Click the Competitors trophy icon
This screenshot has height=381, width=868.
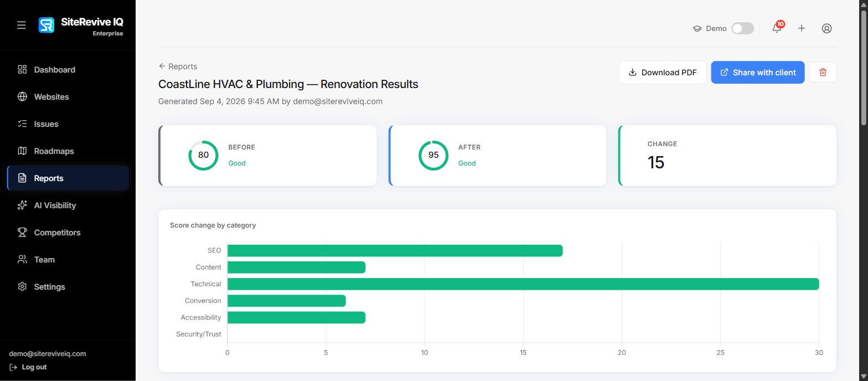(22, 232)
